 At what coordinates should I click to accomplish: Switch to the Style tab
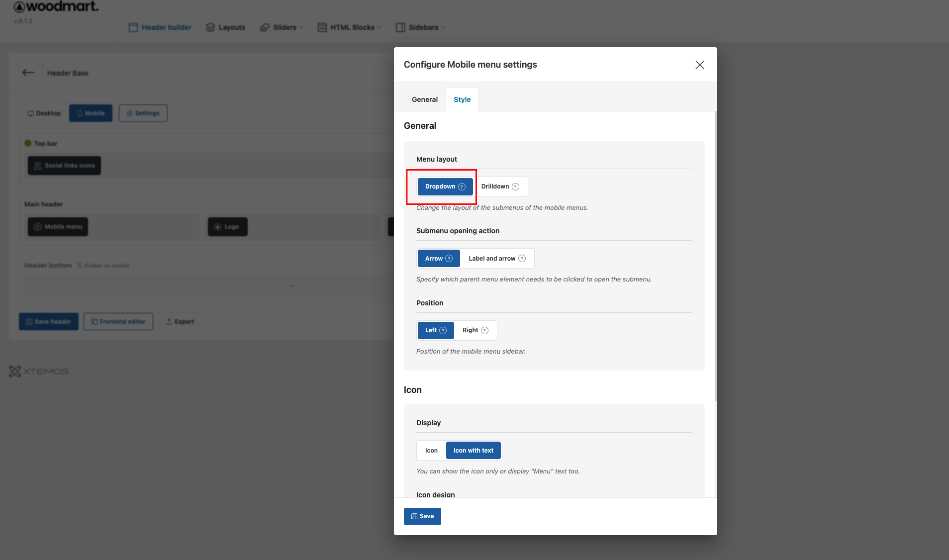point(462,99)
